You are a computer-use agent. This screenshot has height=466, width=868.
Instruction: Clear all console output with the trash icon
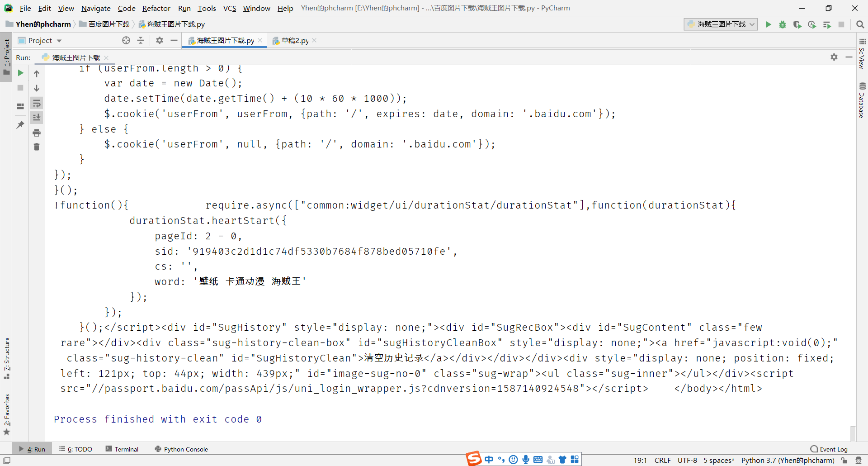pos(37,147)
